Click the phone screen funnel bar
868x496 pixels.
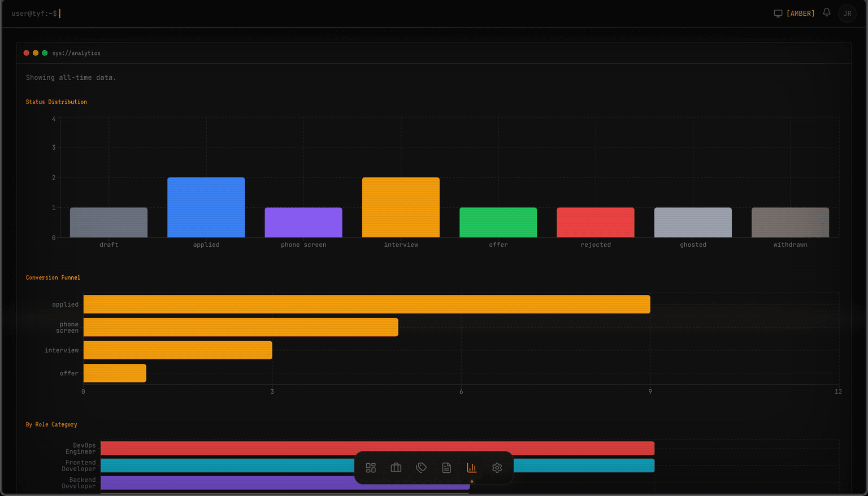(x=241, y=327)
